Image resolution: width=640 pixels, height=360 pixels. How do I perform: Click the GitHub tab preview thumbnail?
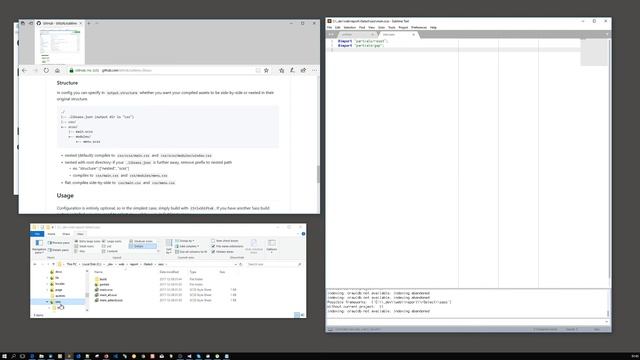point(60,46)
